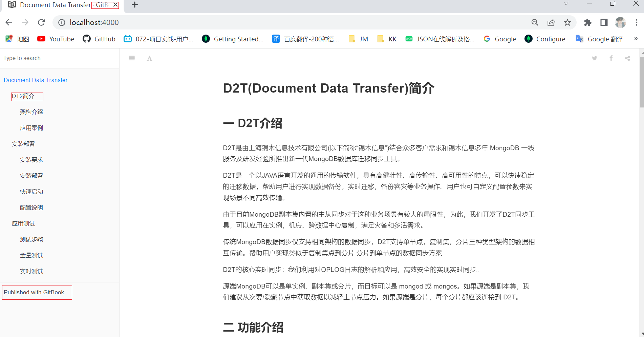The height and width of the screenshot is (337, 644).
Task: Open the 百度翻译 bookmark
Action: tap(306, 39)
